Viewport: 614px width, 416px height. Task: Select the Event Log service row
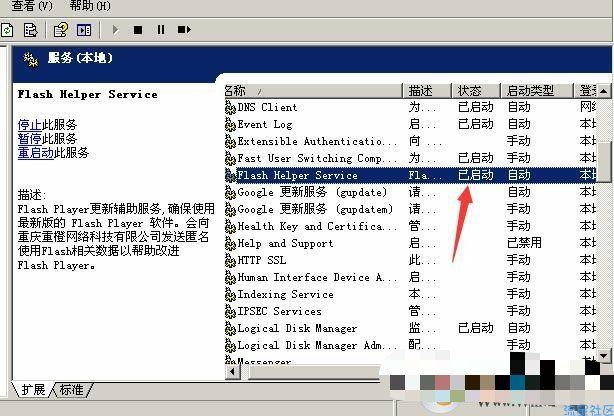pos(410,124)
